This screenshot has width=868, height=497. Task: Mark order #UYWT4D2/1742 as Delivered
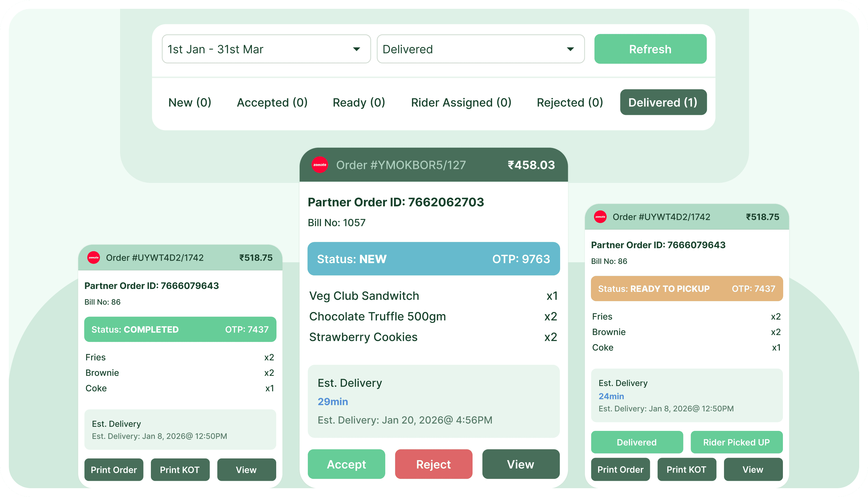coord(637,442)
